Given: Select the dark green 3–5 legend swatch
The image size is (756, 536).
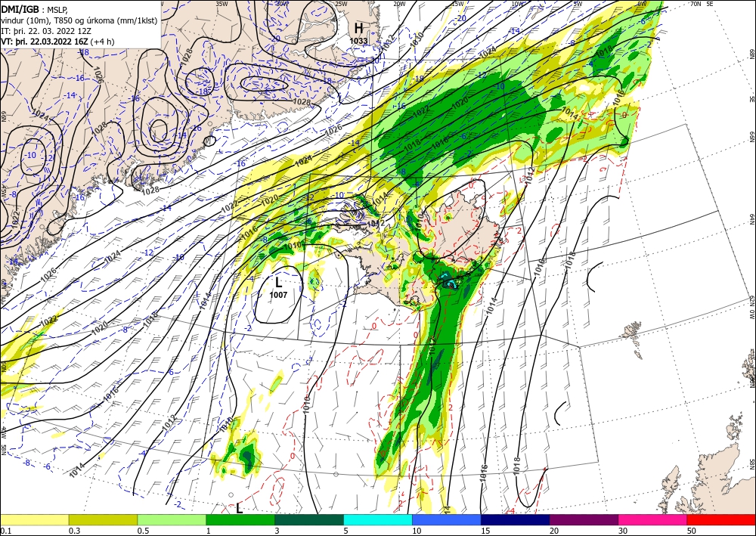Looking at the screenshot, I should point(309,519).
